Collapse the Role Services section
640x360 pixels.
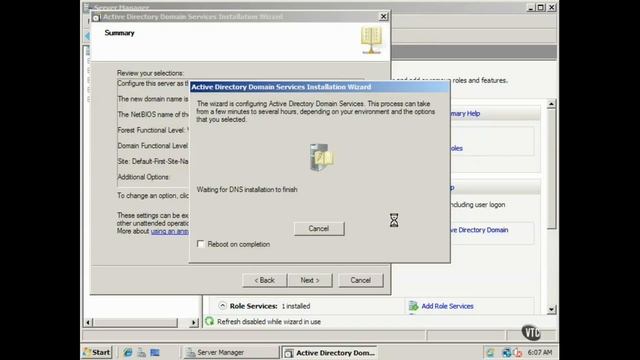222,306
